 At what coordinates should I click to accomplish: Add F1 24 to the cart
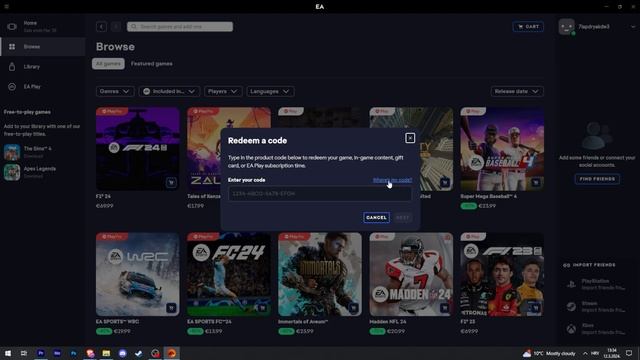point(171,182)
